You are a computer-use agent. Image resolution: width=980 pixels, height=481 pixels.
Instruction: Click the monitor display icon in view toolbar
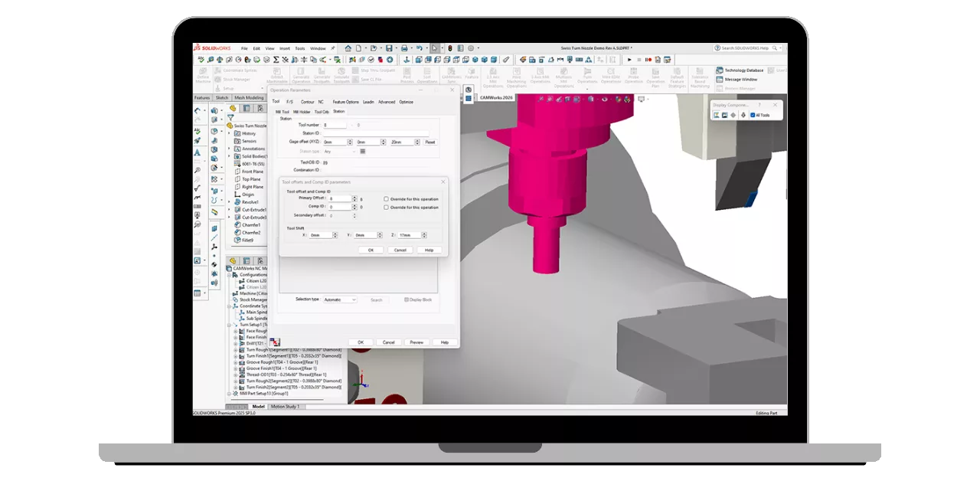[641, 99]
